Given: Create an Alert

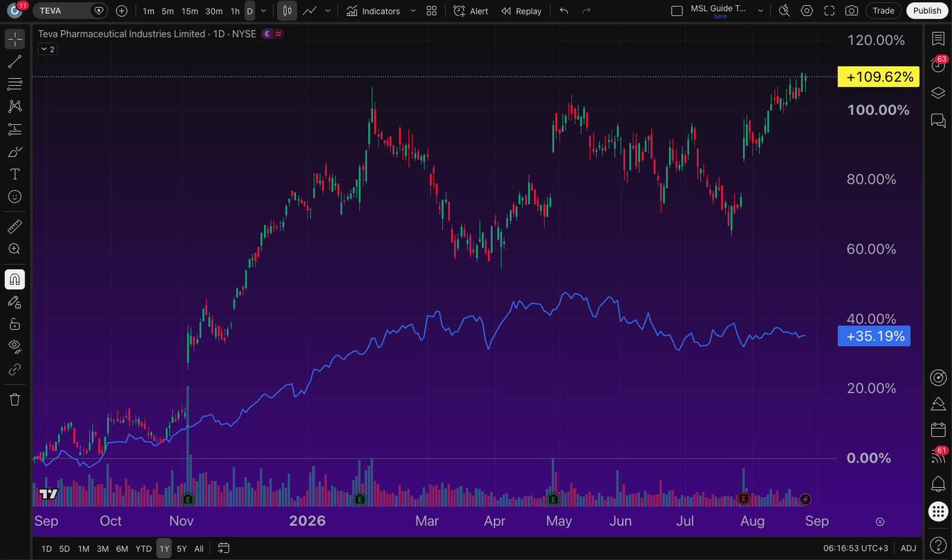Looking at the screenshot, I should point(471,11).
